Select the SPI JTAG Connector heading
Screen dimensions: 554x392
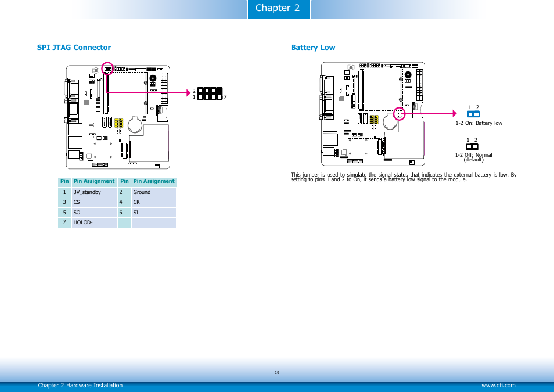pyautogui.click(x=74, y=48)
